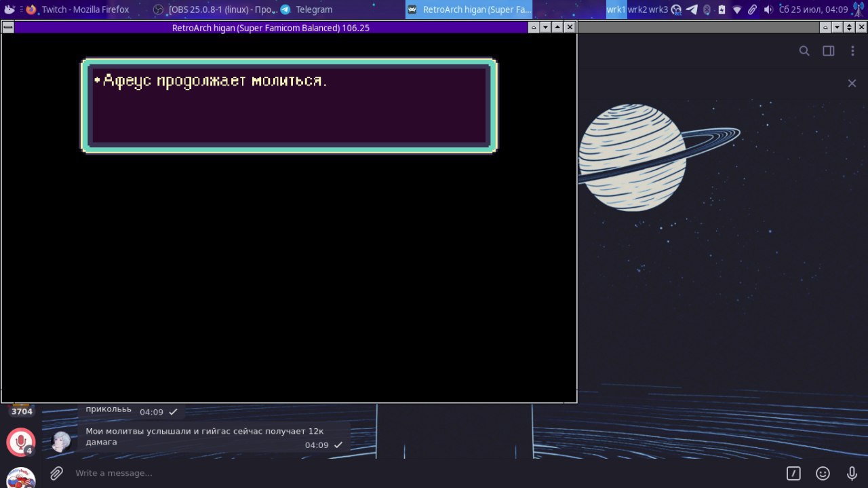Open Telegram chat search magnifier icon
The height and width of the screenshot is (488, 868).
pos(804,51)
